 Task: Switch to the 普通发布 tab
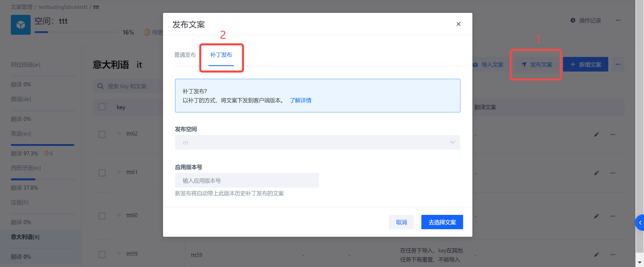click(x=185, y=55)
